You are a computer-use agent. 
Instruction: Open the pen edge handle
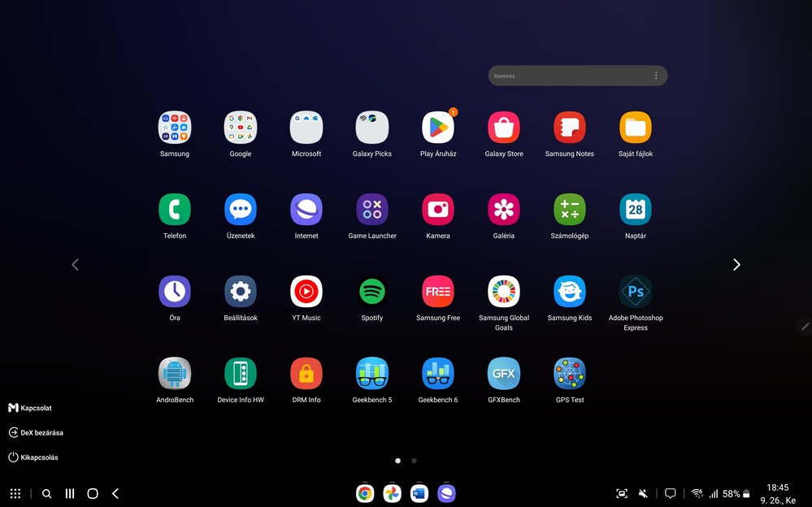[804, 327]
